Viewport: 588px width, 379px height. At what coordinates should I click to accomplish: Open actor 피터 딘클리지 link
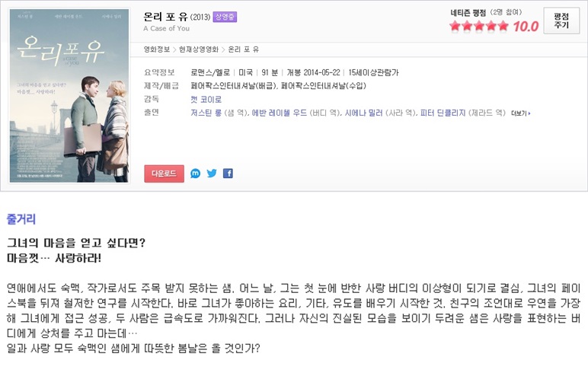(x=443, y=113)
